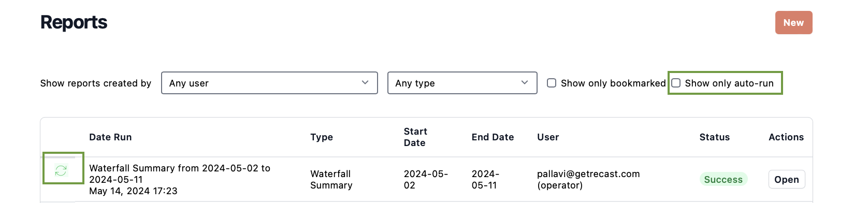Enable Show only bookmarked checkbox
Screen dimensions: 868x203
pyautogui.click(x=552, y=83)
